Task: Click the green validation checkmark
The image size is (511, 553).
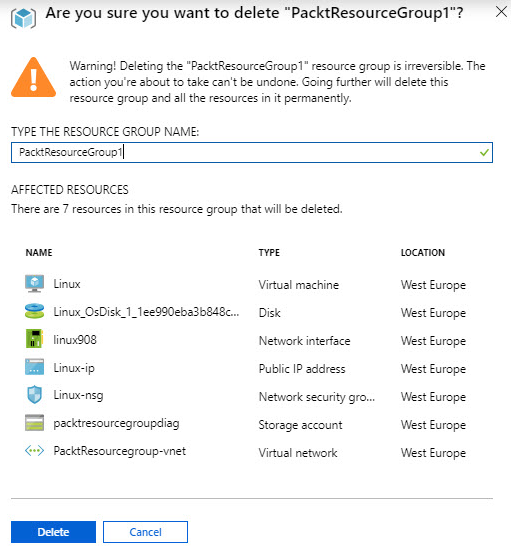Action: point(484,153)
